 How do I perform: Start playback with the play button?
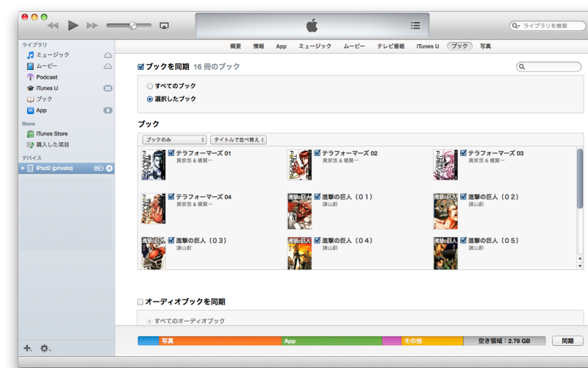(x=73, y=26)
